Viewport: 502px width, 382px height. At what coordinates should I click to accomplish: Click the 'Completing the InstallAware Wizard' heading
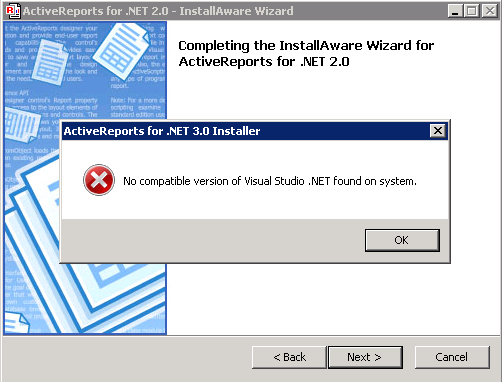click(x=306, y=53)
